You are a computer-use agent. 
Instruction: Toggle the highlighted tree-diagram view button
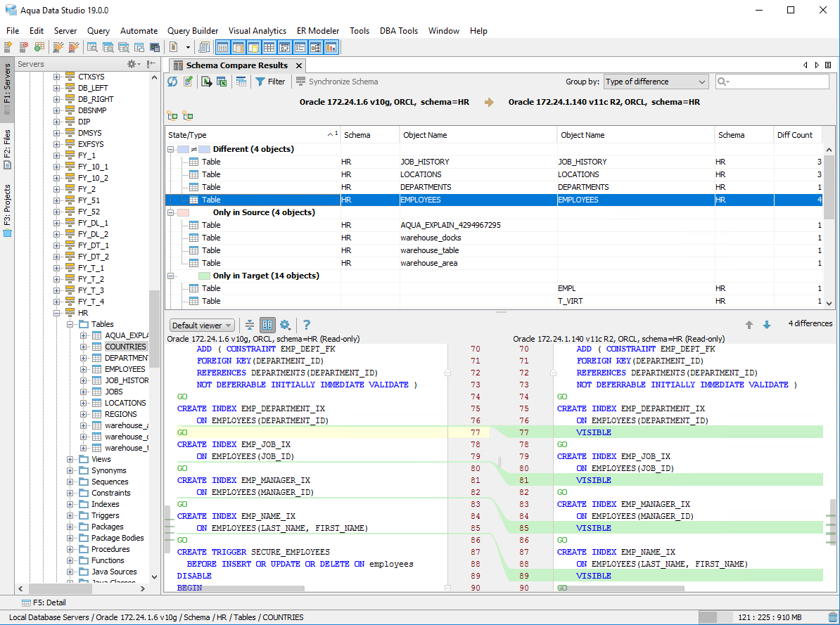tap(316, 48)
